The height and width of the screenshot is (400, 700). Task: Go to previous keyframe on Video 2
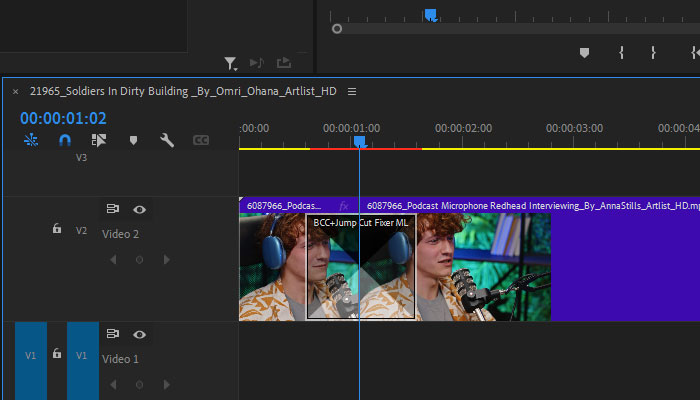tap(113, 259)
